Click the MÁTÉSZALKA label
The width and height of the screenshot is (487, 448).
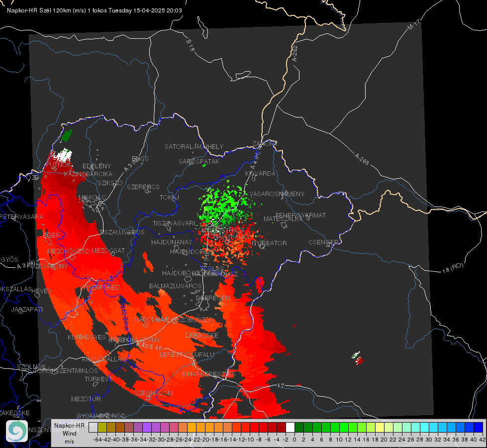point(283,219)
